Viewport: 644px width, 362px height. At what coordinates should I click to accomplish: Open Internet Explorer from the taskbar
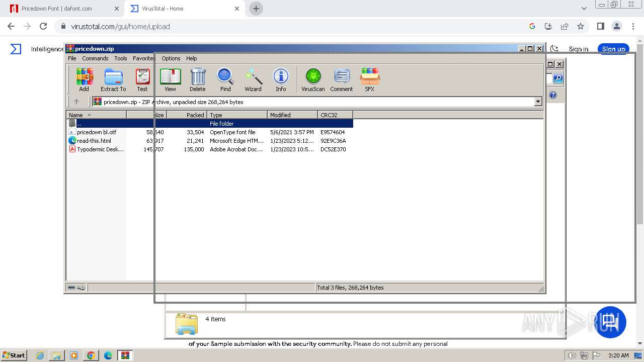pos(40,355)
